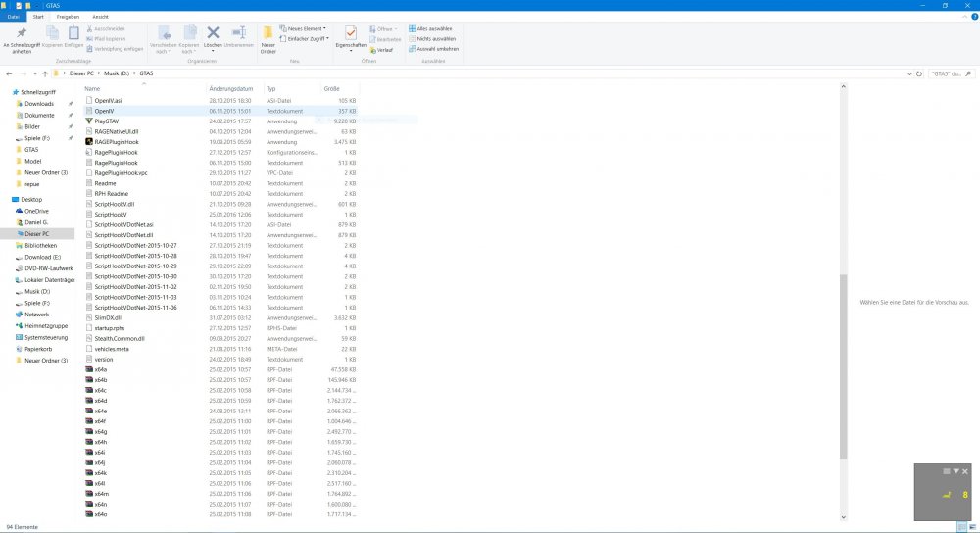Open Downloads in the quick access sidebar
The image size is (980, 533).
pos(39,103)
